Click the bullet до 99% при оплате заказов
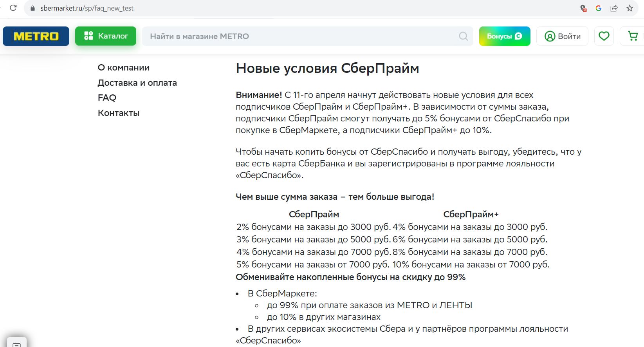The image size is (644, 347). pos(370,305)
